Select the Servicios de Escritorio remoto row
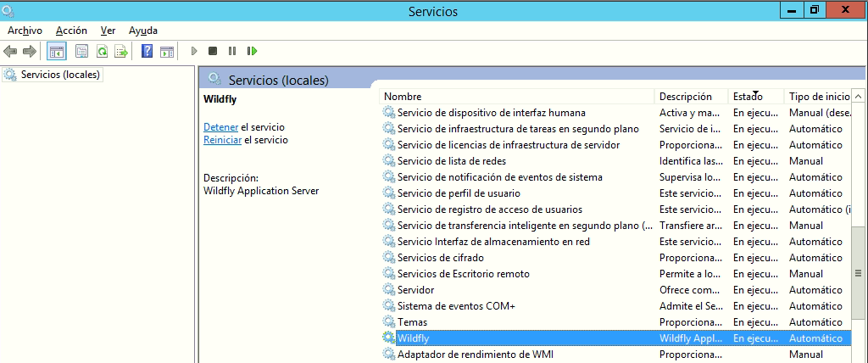Viewport: 868px width, 363px height. (616, 274)
